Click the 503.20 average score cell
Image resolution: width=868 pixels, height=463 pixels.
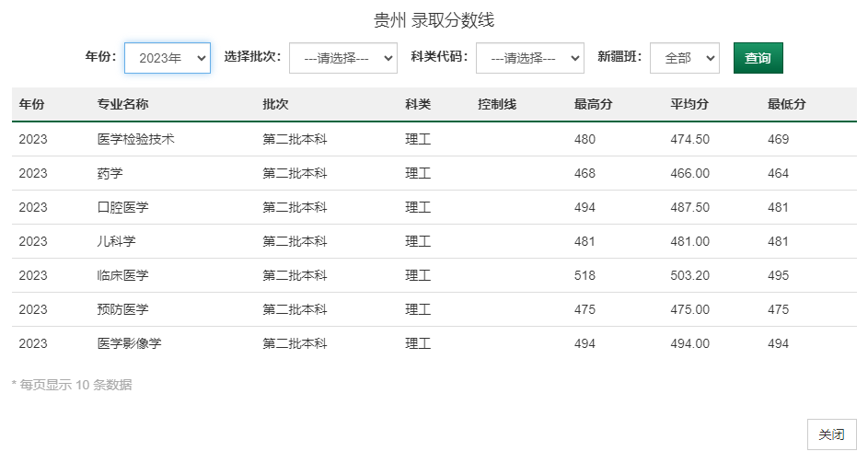(689, 275)
